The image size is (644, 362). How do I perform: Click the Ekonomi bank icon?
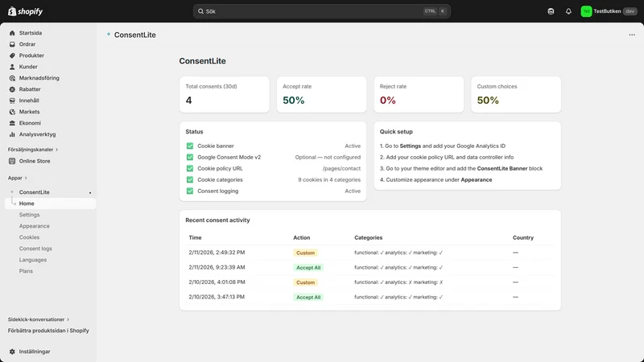pyautogui.click(x=12, y=123)
